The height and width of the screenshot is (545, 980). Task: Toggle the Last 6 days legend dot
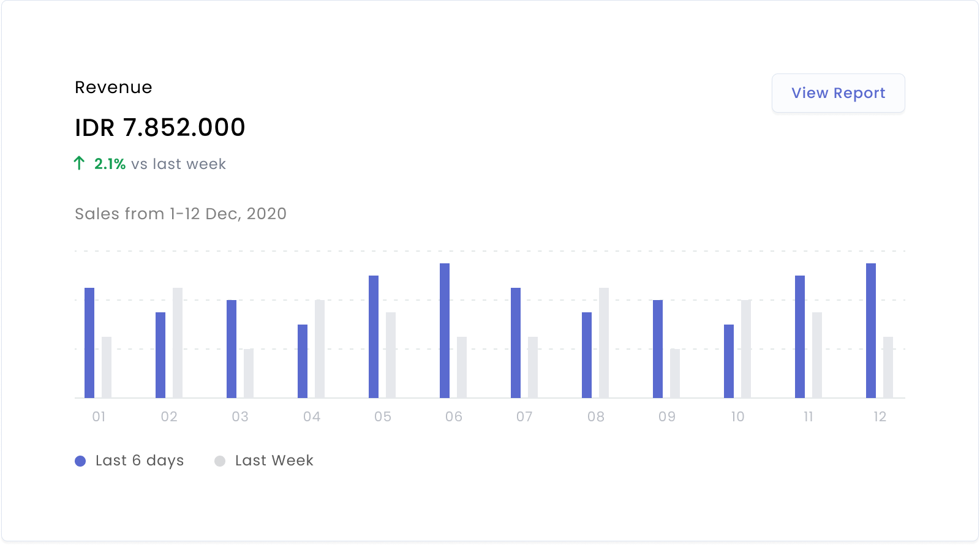pyautogui.click(x=80, y=461)
